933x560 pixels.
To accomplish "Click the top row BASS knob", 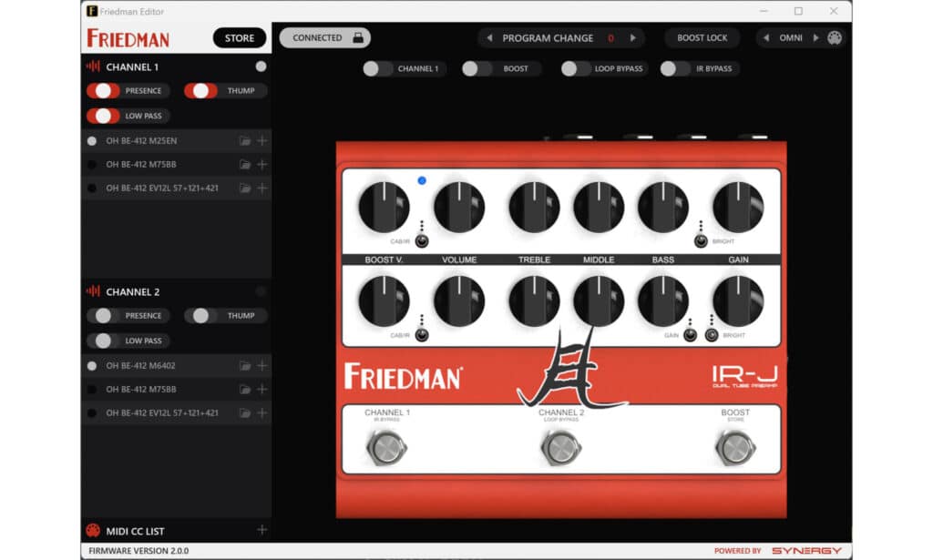I will (x=663, y=207).
